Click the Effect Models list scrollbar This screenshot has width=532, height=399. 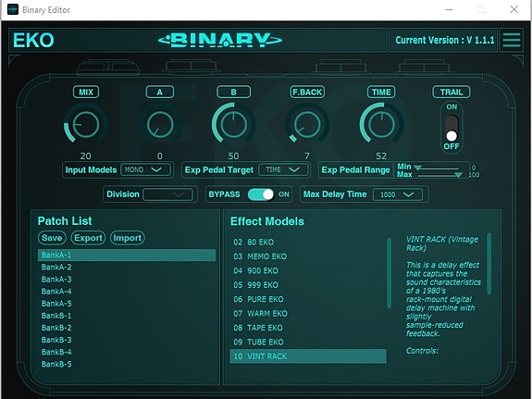pos(389,273)
